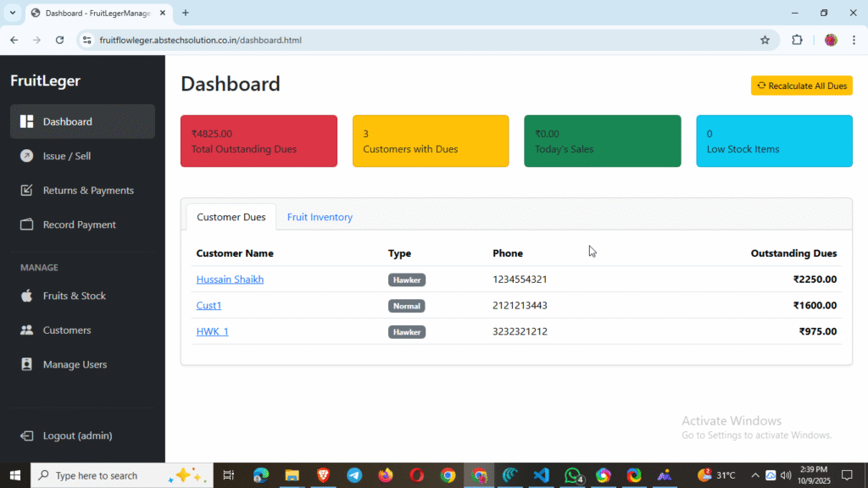868x488 pixels.
Task: Open the tab search dropdown arrow
Action: (13, 13)
